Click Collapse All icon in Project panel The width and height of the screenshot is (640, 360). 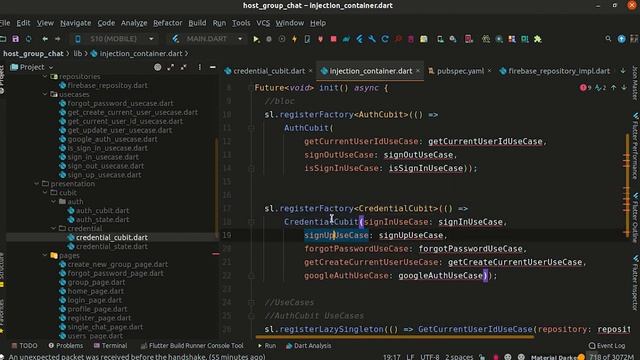pyautogui.click(x=184, y=67)
